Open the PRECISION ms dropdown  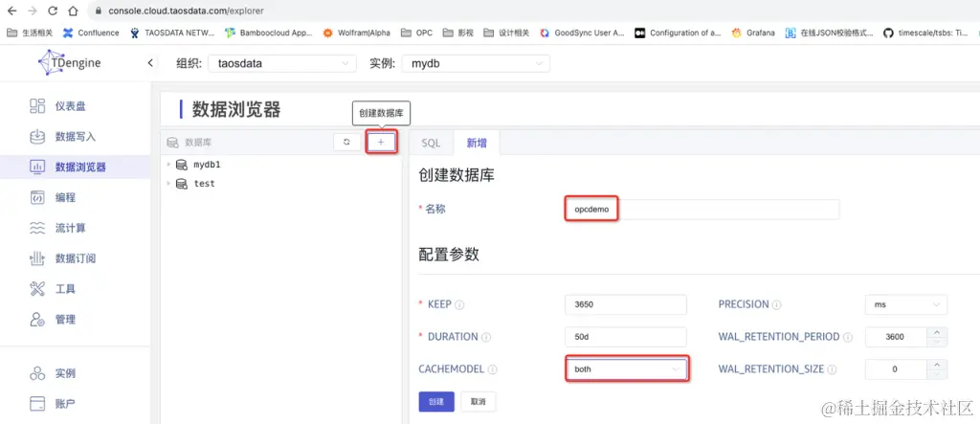pos(905,304)
